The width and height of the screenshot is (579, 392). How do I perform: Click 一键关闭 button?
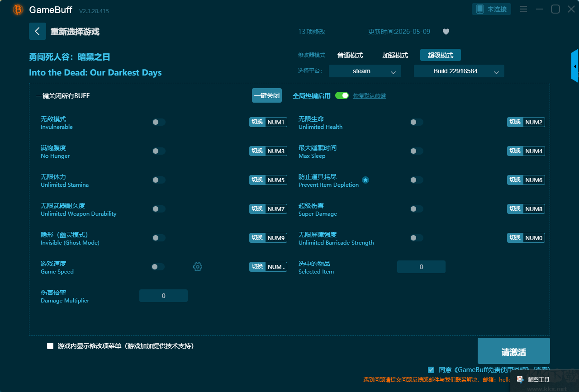pyautogui.click(x=267, y=95)
